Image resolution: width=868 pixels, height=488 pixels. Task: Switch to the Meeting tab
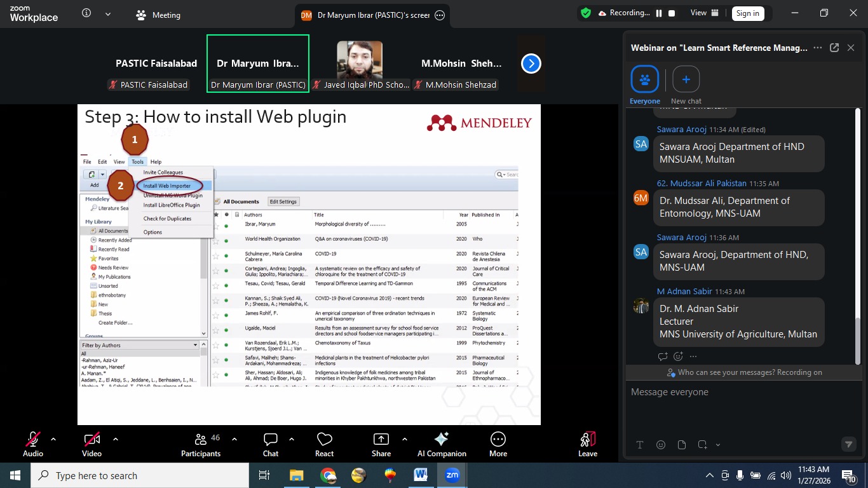pos(157,15)
